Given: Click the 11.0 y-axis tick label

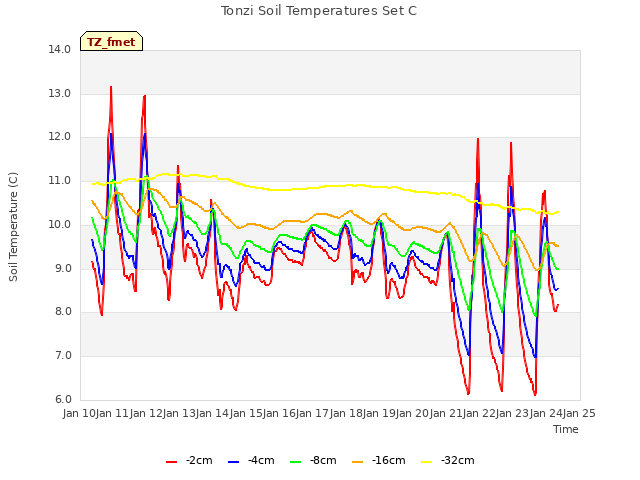Looking at the screenshot, I should [x=60, y=181].
